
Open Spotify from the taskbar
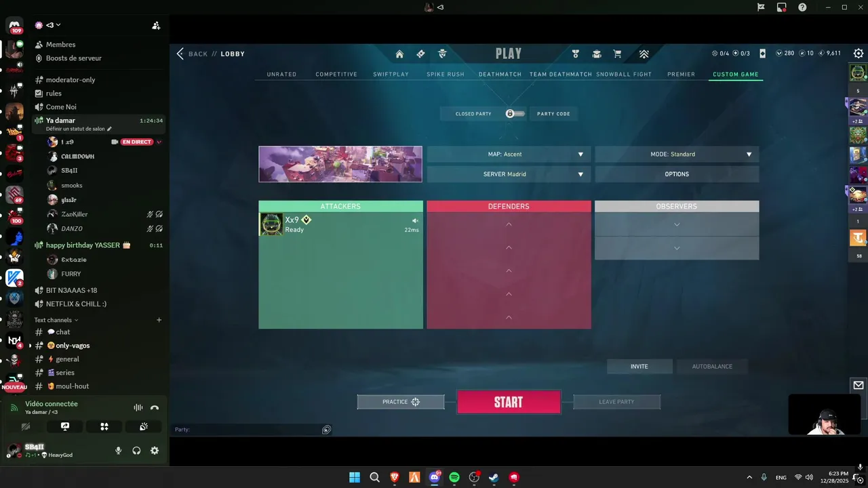[454, 477]
